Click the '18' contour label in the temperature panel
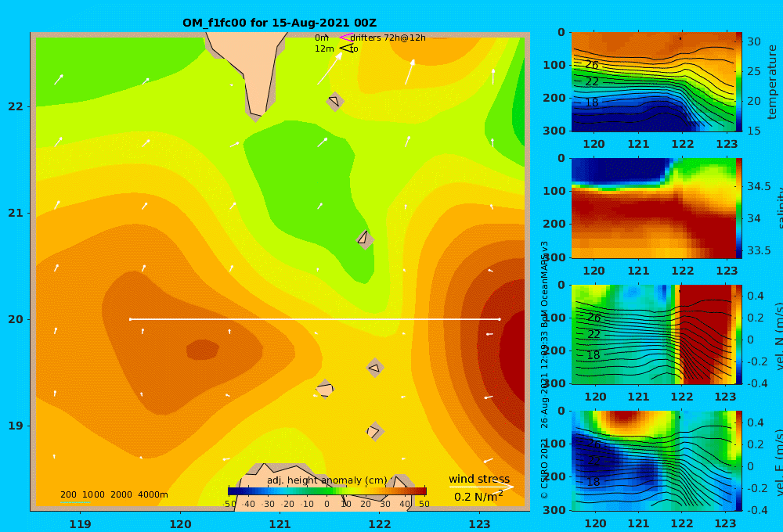This screenshot has height=532, width=783. (592, 102)
